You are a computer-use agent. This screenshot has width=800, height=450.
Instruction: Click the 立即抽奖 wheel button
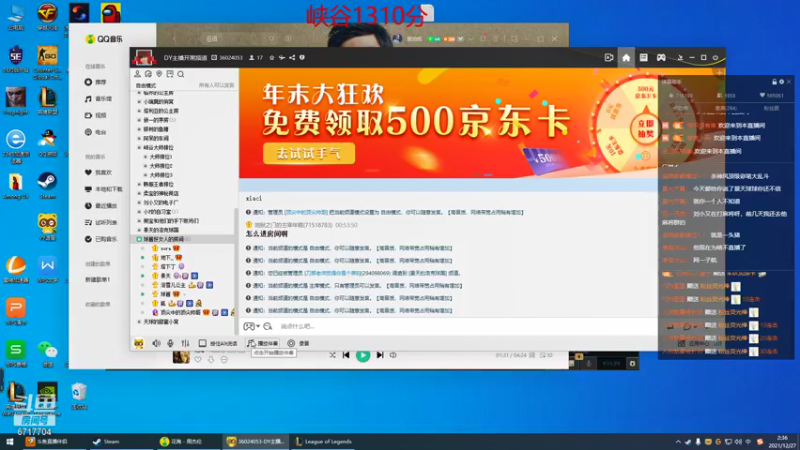pos(646,128)
